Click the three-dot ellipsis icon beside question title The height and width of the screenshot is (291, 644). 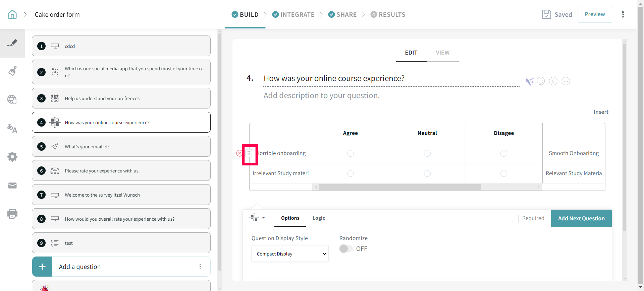(566, 81)
